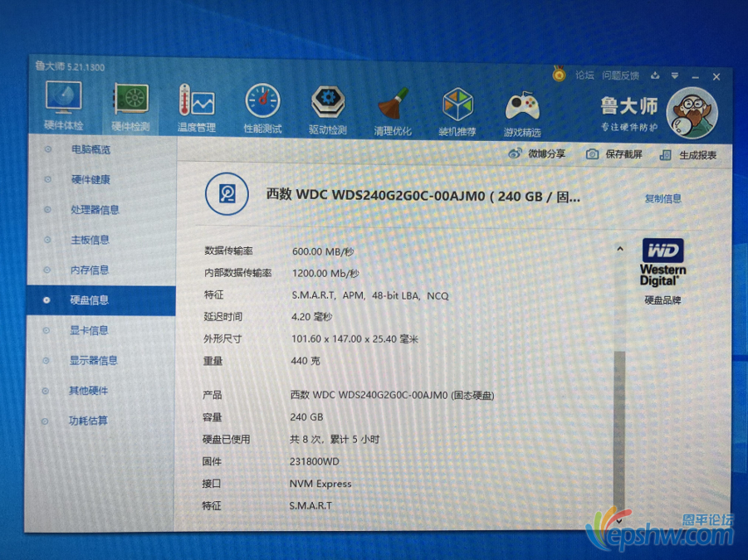The height and width of the screenshot is (560, 748).
Task: Click the 600.00 MB/秒 transfer rate value
Action: [323, 251]
